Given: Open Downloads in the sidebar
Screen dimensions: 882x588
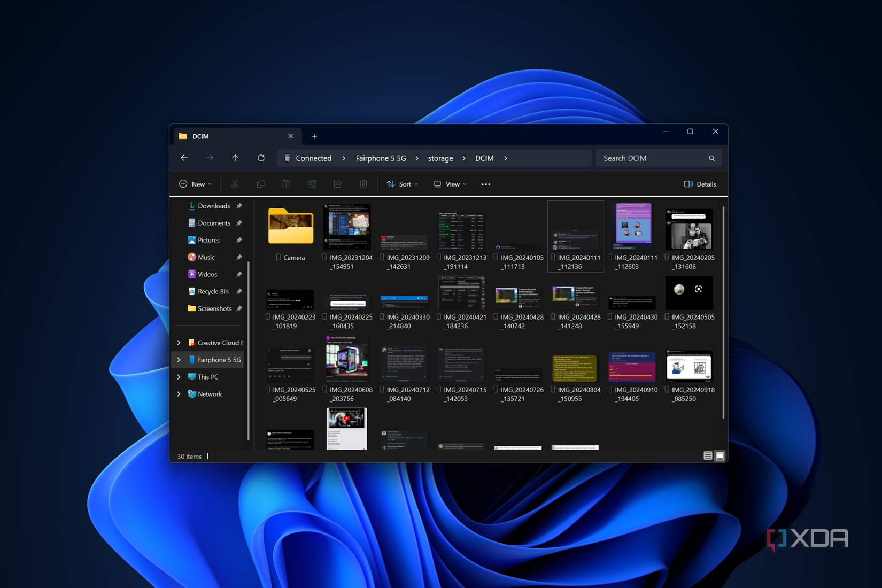Looking at the screenshot, I should 214,206.
